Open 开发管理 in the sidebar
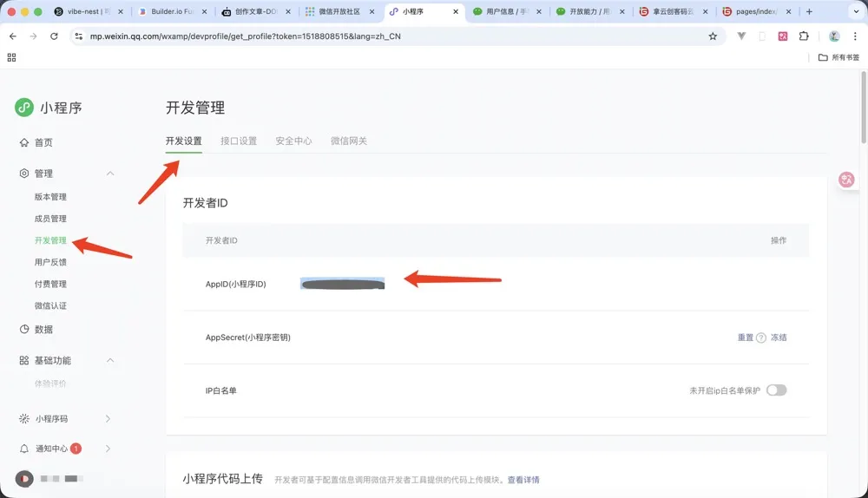 (50, 240)
